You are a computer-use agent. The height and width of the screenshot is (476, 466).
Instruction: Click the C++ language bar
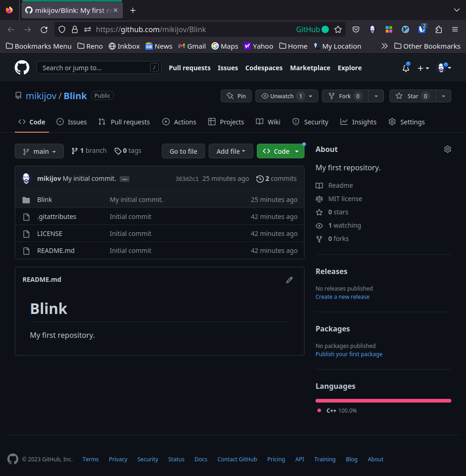click(383, 401)
